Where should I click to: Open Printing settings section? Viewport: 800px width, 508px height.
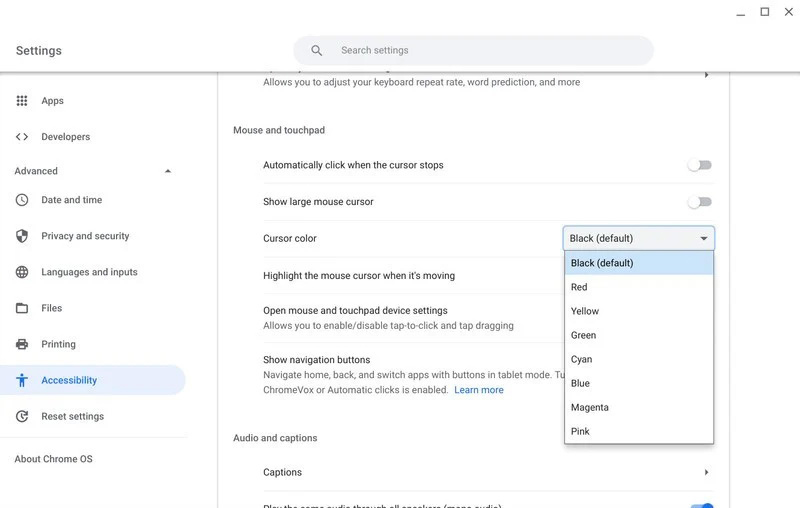point(58,344)
